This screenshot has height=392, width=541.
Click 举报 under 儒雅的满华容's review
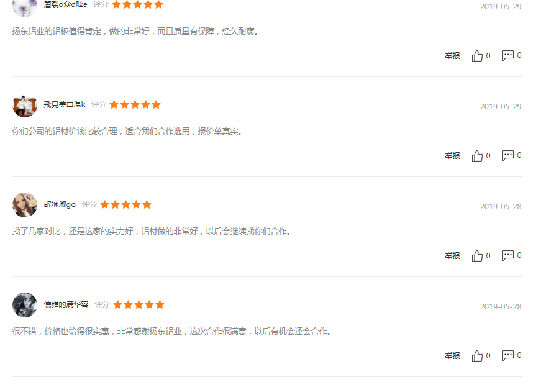tap(452, 356)
